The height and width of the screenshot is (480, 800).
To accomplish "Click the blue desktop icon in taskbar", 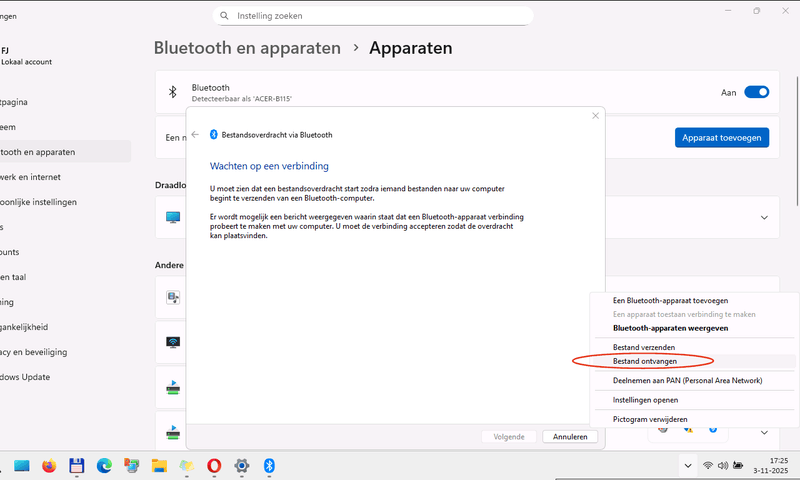I will coord(21,465).
